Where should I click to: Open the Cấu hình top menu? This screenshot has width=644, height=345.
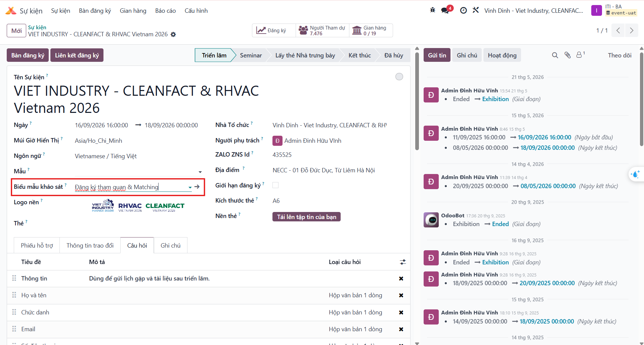196,11
